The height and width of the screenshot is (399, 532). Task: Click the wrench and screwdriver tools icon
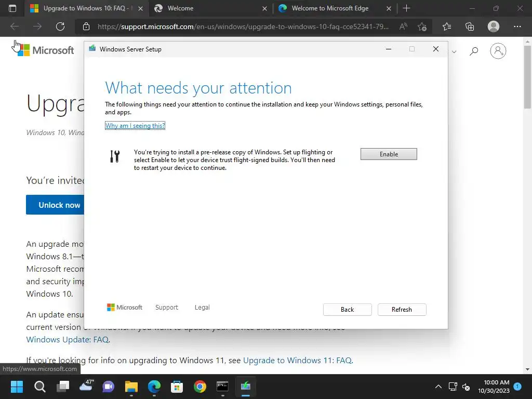(115, 156)
